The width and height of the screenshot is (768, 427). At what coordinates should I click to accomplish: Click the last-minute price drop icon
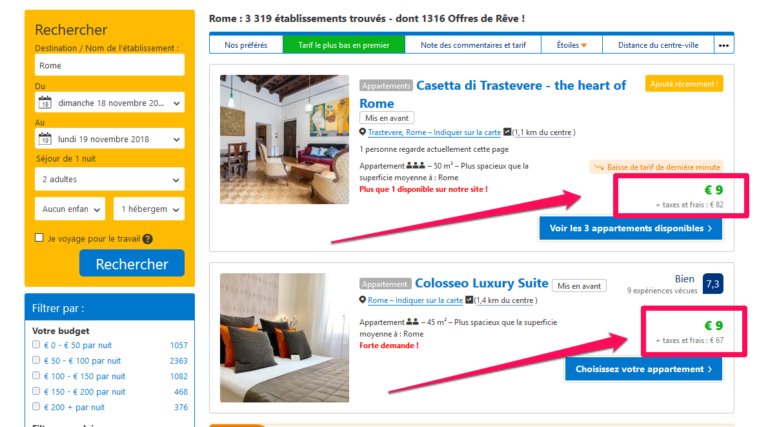tap(599, 167)
